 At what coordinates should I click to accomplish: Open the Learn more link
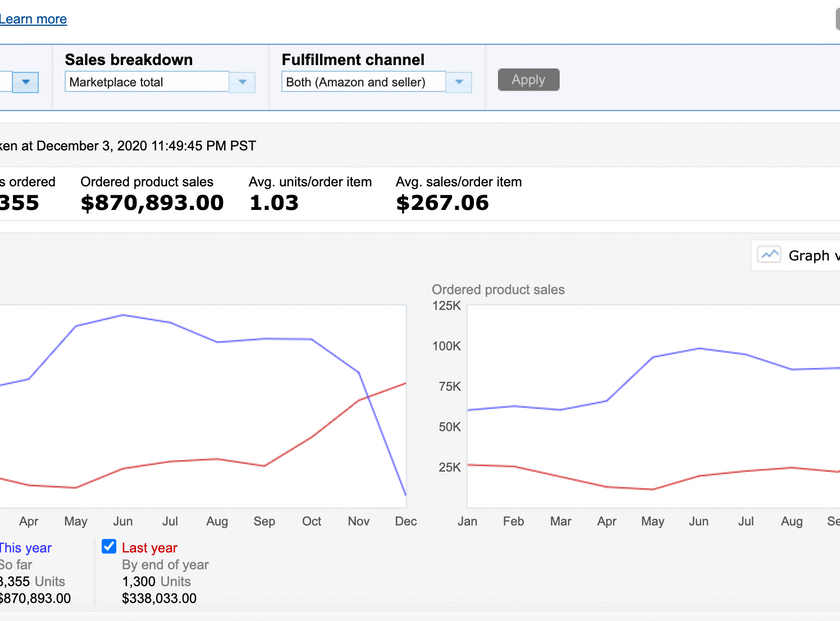(33, 19)
